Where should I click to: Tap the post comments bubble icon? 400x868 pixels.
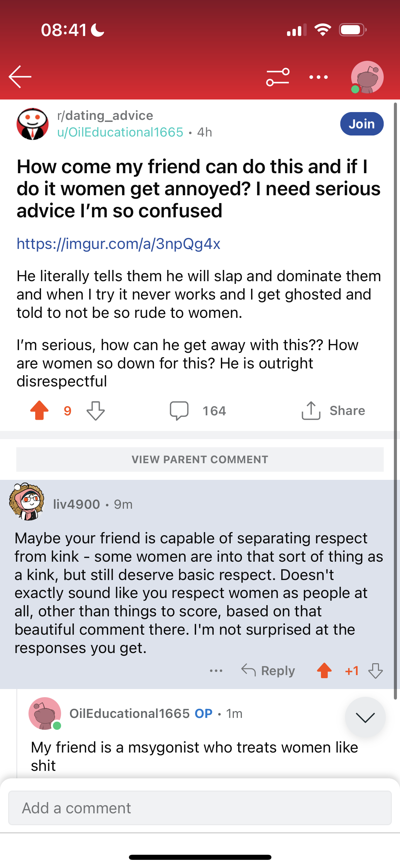179,411
